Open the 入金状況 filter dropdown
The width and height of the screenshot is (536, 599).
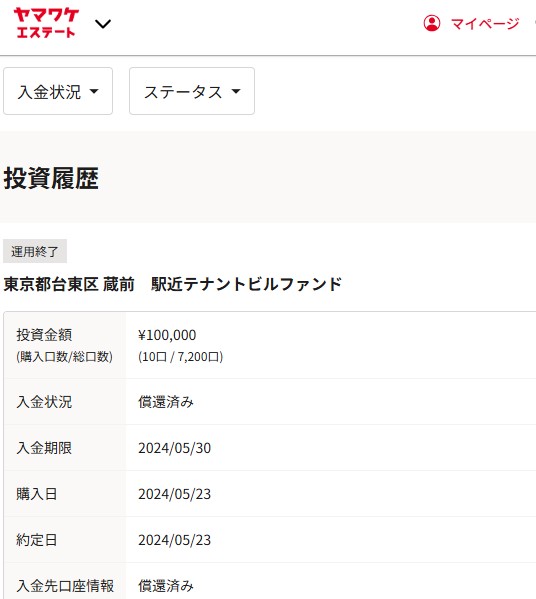58,91
